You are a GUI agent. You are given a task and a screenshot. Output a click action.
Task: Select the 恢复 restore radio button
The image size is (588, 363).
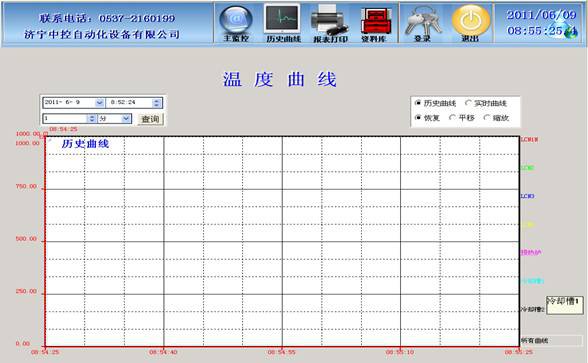(x=418, y=117)
